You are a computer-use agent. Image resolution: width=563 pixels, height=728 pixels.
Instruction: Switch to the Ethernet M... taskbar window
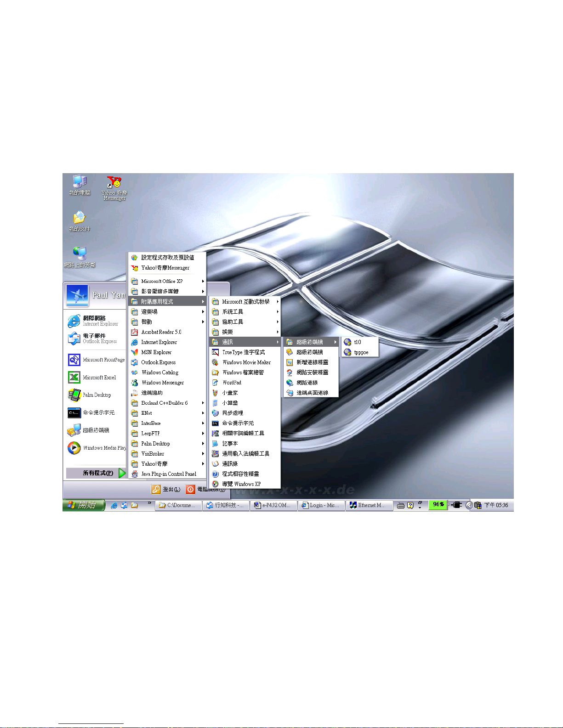(x=369, y=505)
